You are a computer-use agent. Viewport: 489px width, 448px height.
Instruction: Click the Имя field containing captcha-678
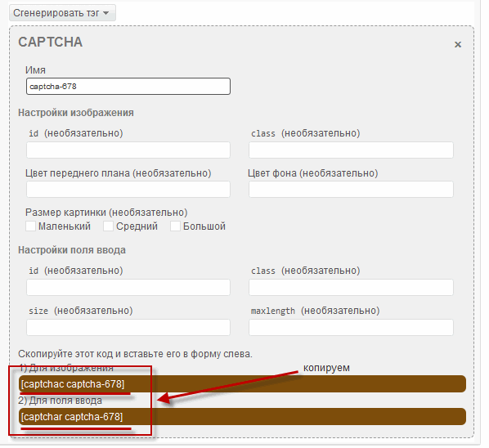click(x=128, y=87)
